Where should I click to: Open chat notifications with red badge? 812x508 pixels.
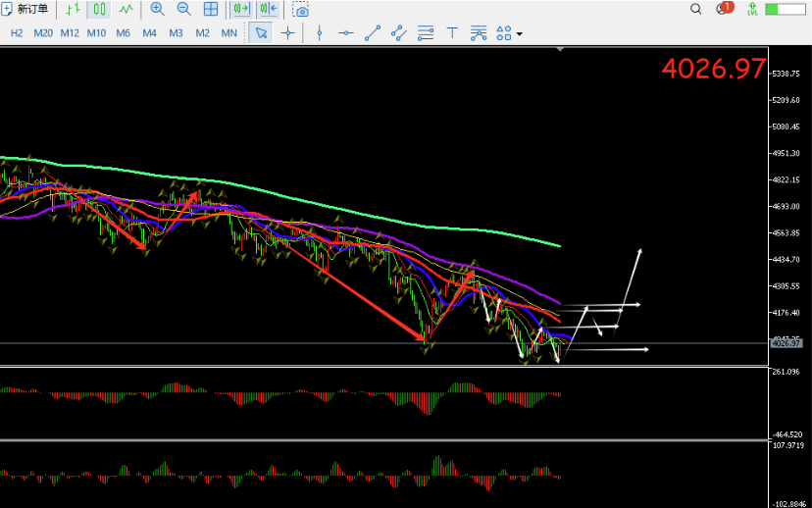(x=724, y=8)
